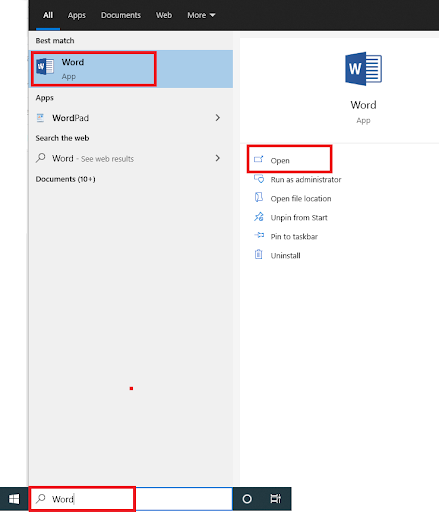Click the WordPad app icon

click(40, 118)
